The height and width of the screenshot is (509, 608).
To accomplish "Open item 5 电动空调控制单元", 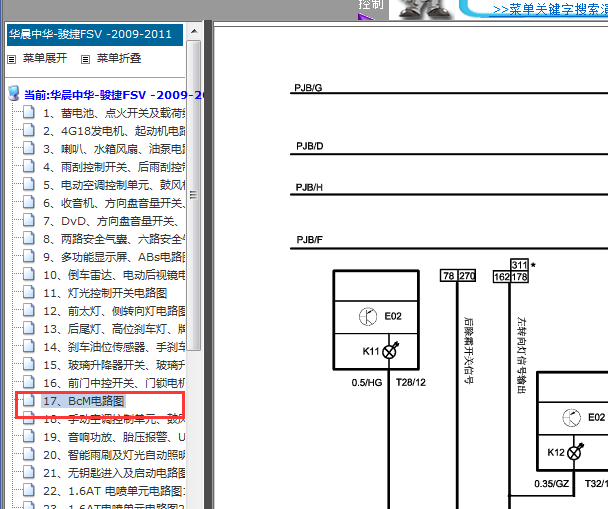I will [114, 185].
